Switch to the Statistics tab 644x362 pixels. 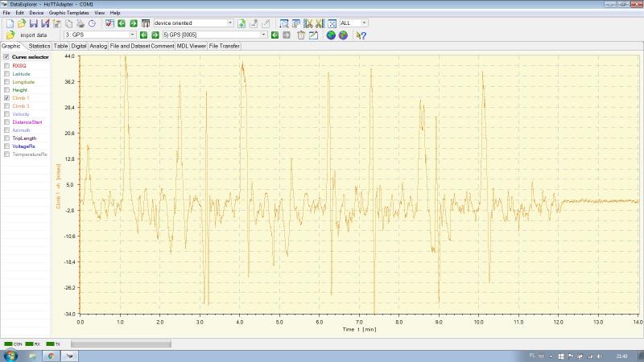39,46
